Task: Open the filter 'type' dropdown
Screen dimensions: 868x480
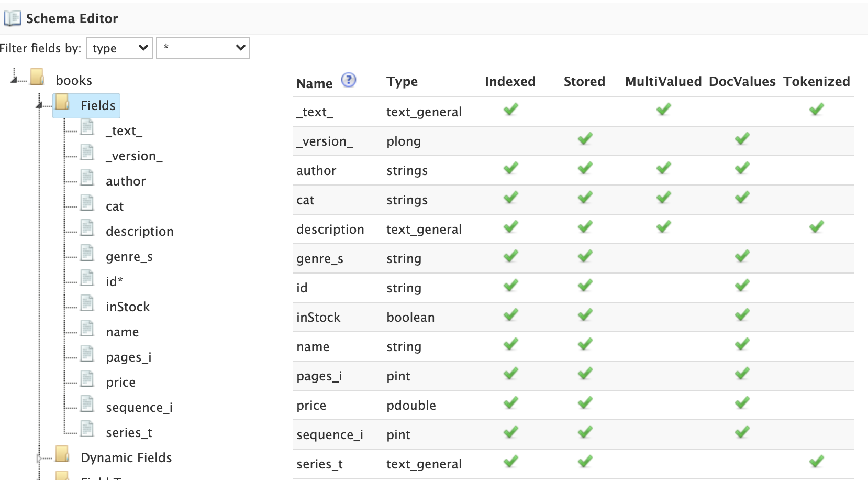Action: [x=119, y=48]
